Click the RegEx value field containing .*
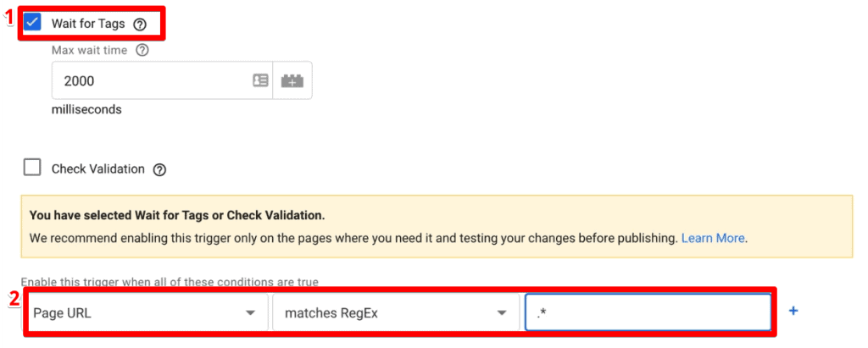 [648, 312]
